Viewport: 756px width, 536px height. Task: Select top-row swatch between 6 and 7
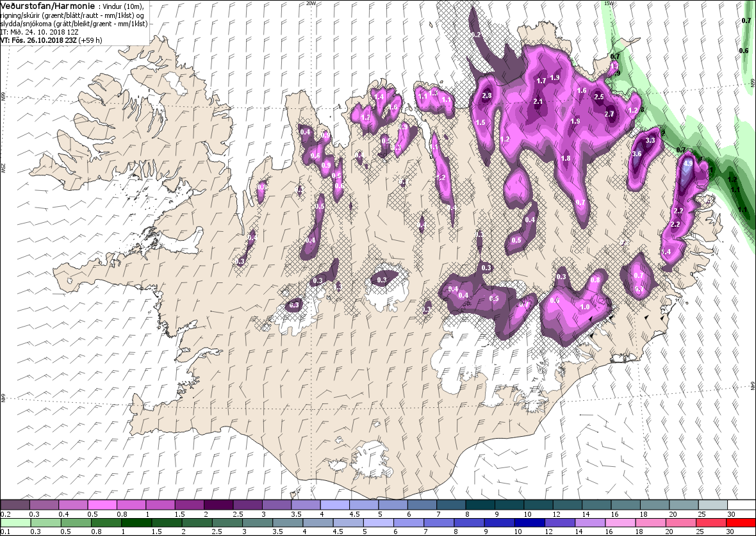tap(423, 505)
